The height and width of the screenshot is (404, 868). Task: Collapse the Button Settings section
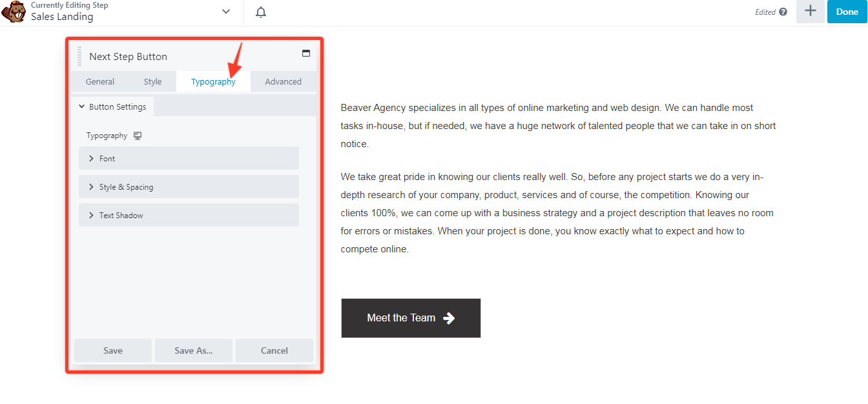click(x=112, y=107)
